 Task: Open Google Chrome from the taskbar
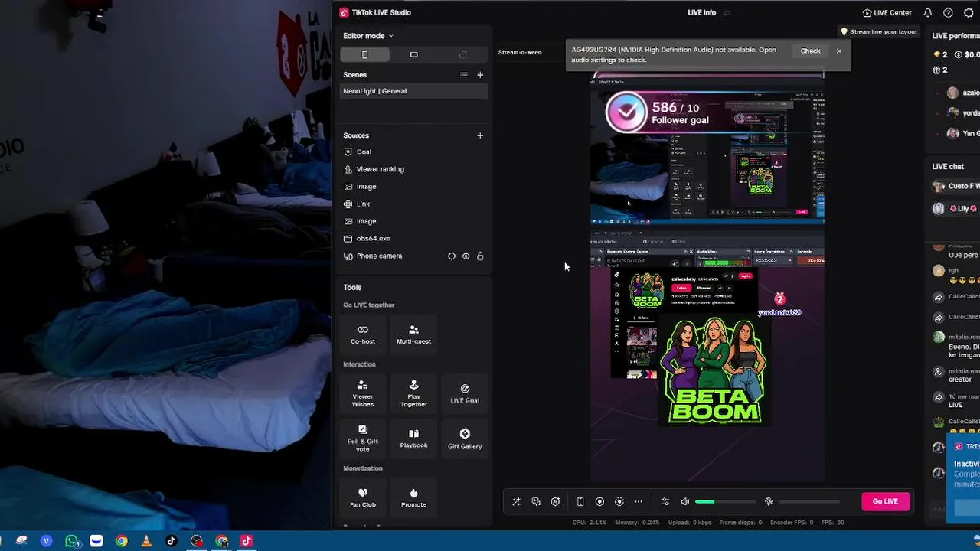pyautogui.click(x=121, y=541)
